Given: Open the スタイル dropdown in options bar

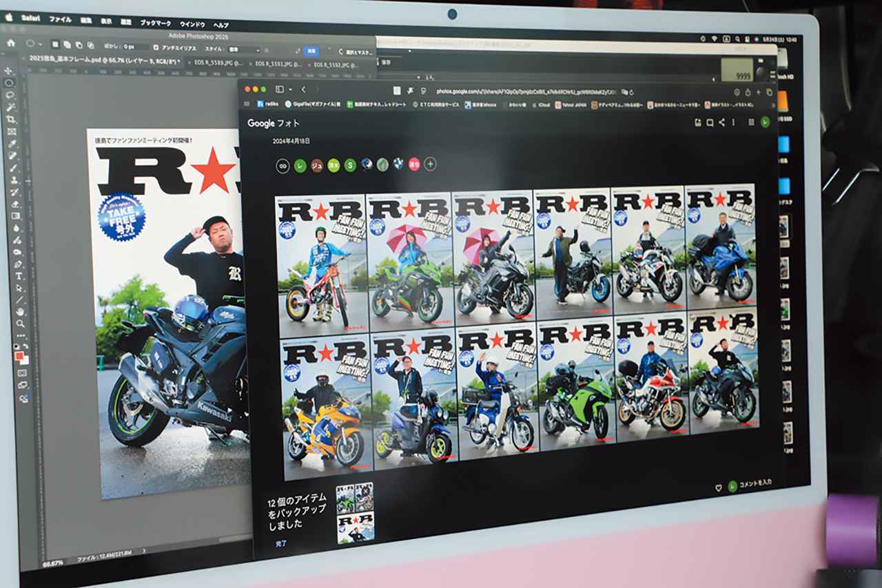Looking at the screenshot, I should 245,50.
